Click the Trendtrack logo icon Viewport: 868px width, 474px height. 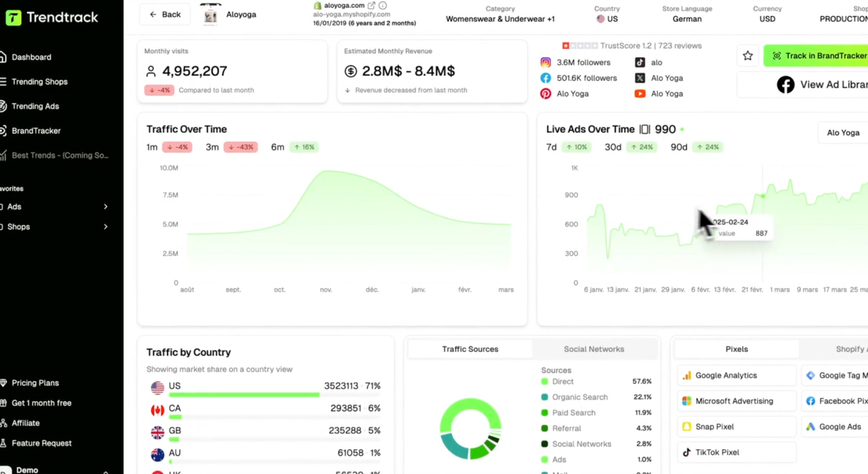[14, 17]
